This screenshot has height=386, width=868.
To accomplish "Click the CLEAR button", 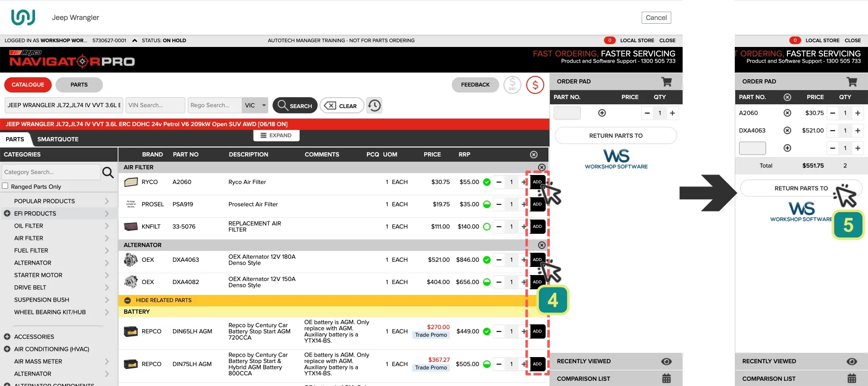I will pyautogui.click(x=342, y=105).
